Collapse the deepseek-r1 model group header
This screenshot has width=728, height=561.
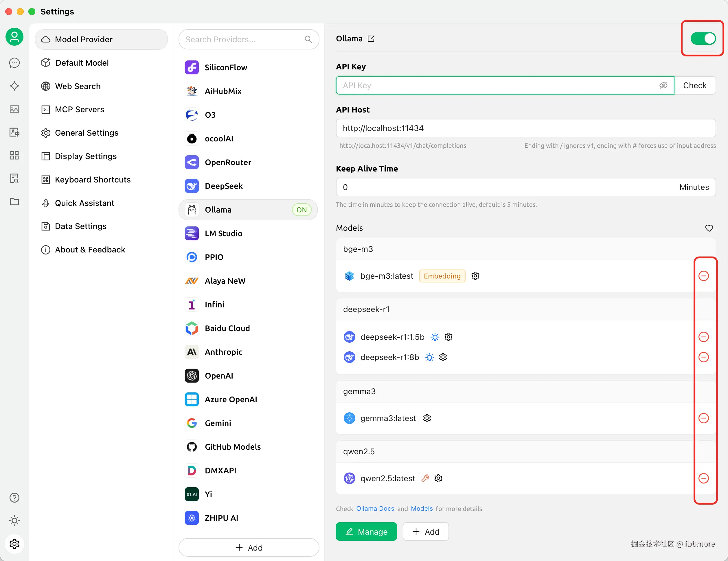pos(366,309)
